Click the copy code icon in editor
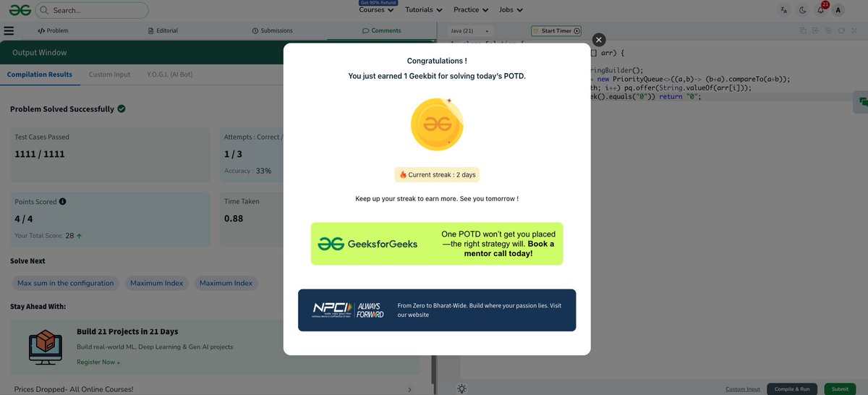This screenshot has width=868, height=395. [x=803, y=30]
